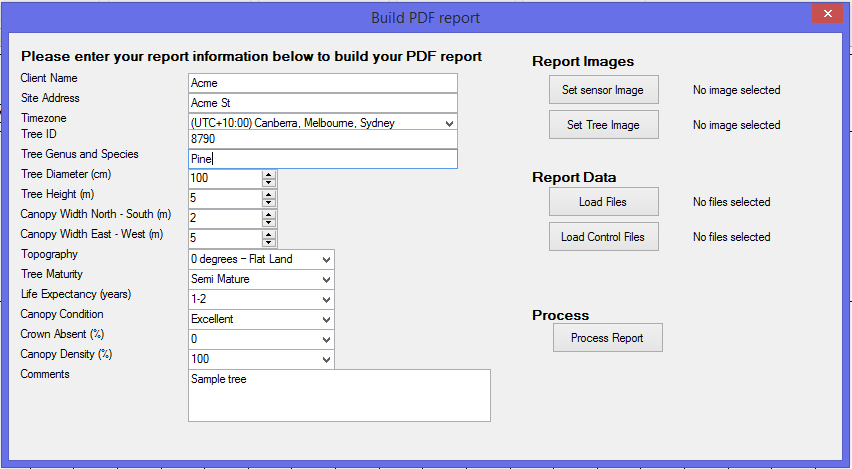The width and height of the screenshot is (852, 469).
Task: Decrease Canopy Width North - South value
Action: tap(268, 222)
